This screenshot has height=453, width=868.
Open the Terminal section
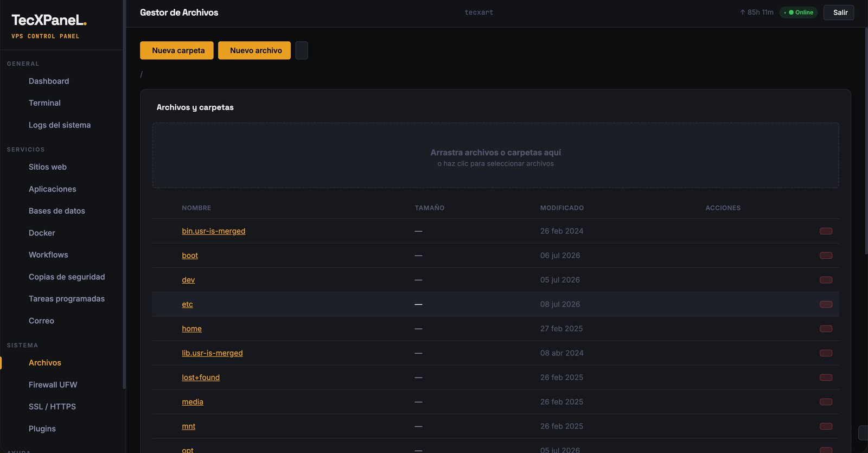coord(44,103)
